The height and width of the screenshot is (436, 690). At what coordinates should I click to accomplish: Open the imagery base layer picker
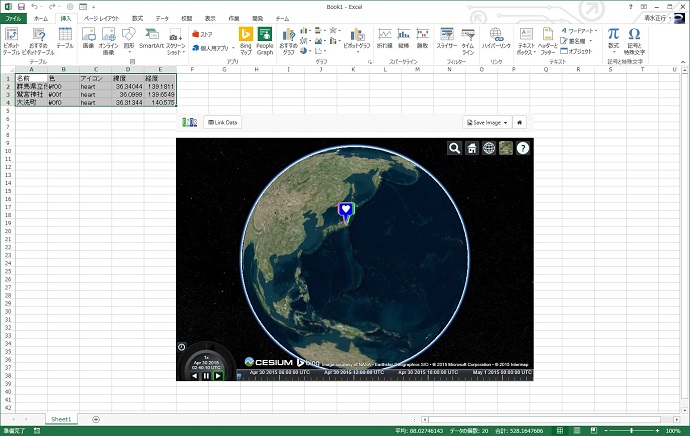[x=506, y=148]
